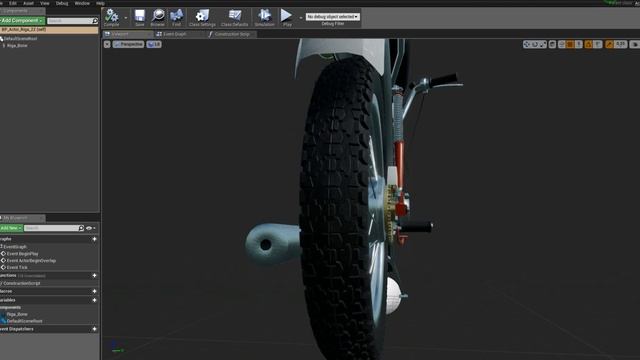Image resolution: width=640 pixels, height=360 pixels.
Task: Save the blueprint with Save icon
Action: click(x=140, y=18)
